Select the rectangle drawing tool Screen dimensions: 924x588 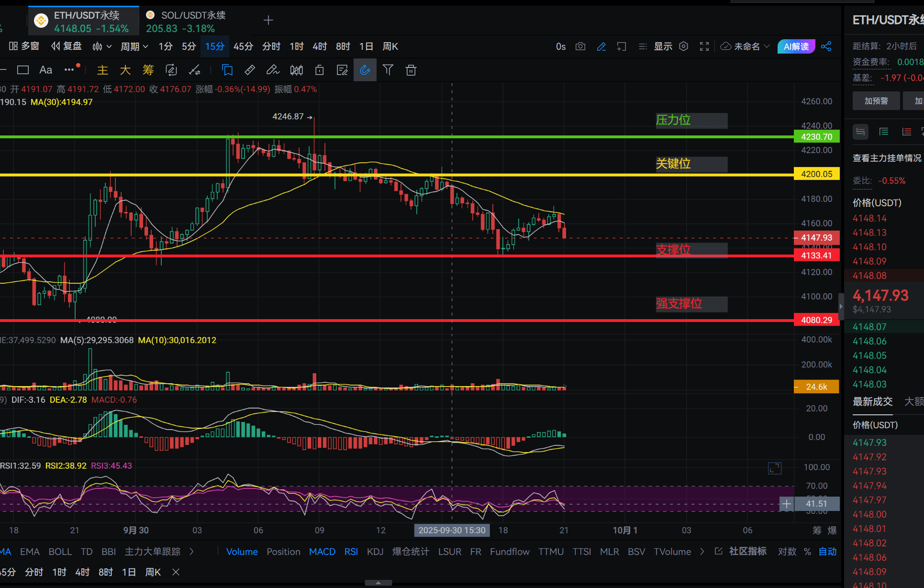(22, 70)
